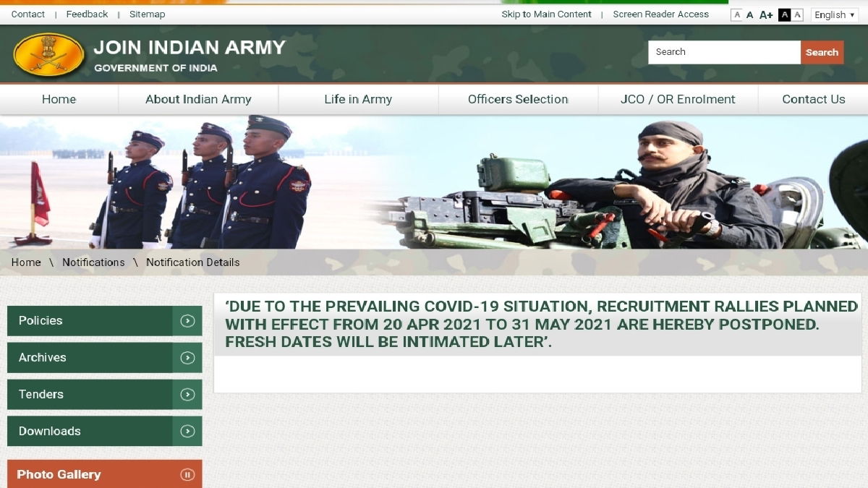The width and height of the screenshot is (868, 488).
Task: Open Screen Reader Access link
Action: [x=661, y=14]
